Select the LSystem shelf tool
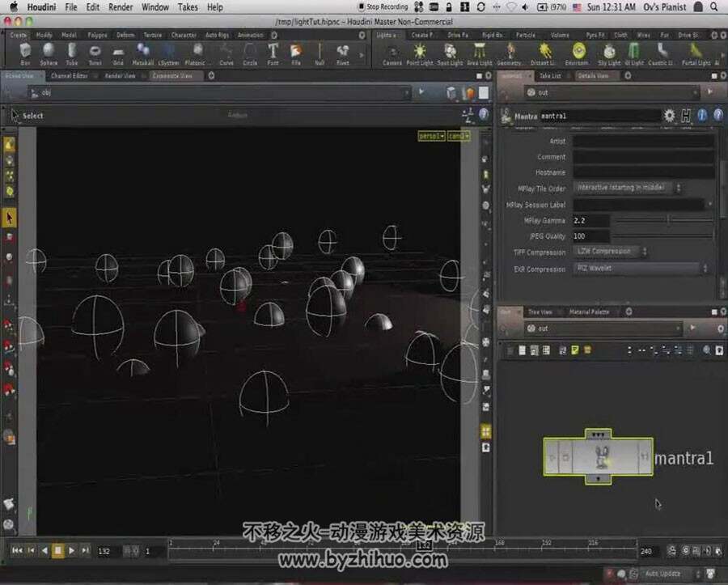 point(168,54)
